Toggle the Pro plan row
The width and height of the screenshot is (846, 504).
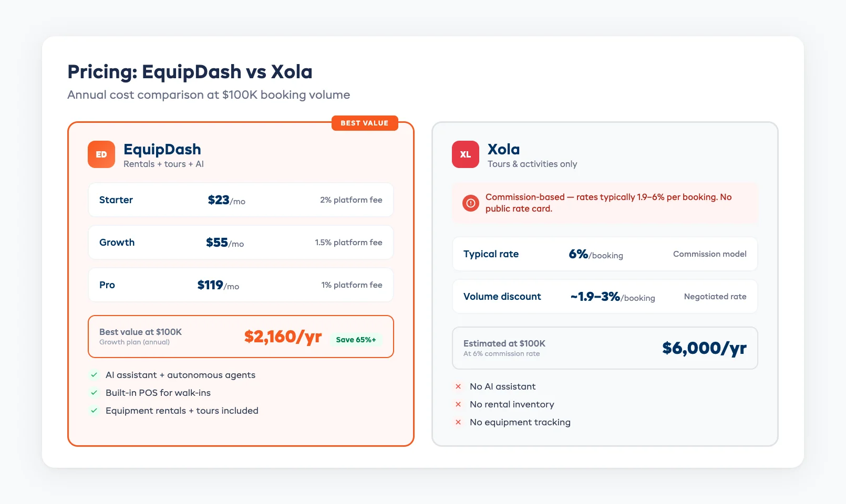[x=241, y=285]
